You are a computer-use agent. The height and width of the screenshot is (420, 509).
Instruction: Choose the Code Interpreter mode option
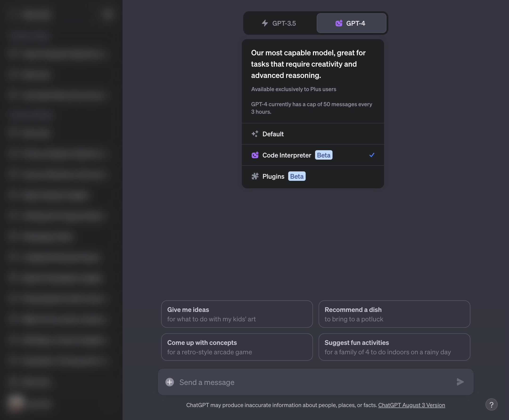313,155
